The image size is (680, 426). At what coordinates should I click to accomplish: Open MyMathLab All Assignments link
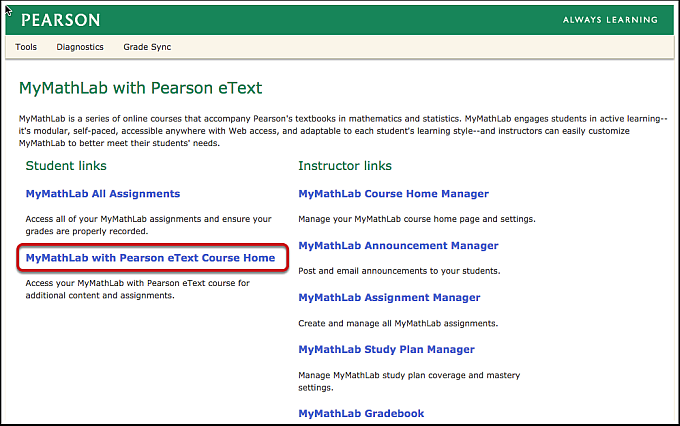102,194
